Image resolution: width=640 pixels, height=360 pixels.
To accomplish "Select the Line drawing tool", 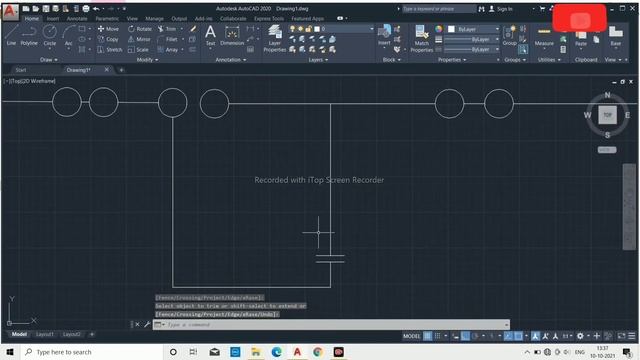I will [11, 34].
